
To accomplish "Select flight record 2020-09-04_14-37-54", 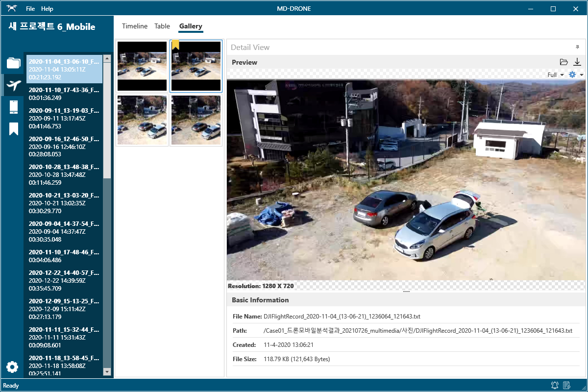I will [x=64, y=232].
